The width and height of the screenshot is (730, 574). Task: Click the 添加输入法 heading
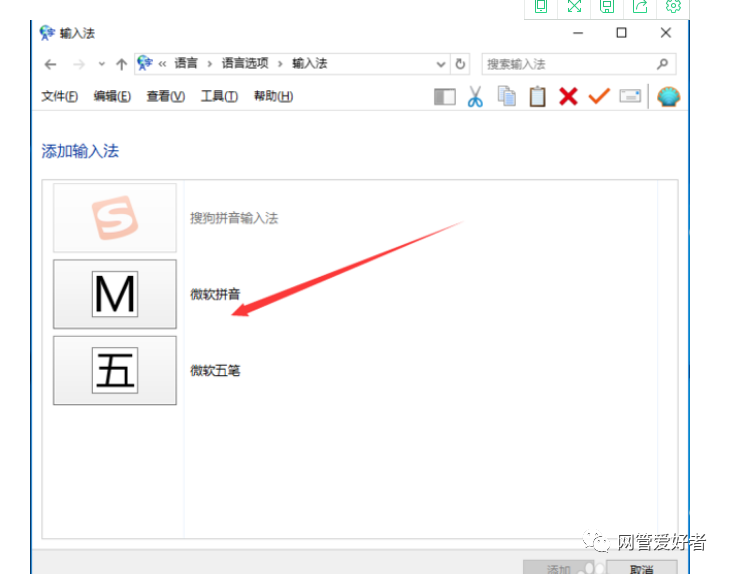[80, 151]
